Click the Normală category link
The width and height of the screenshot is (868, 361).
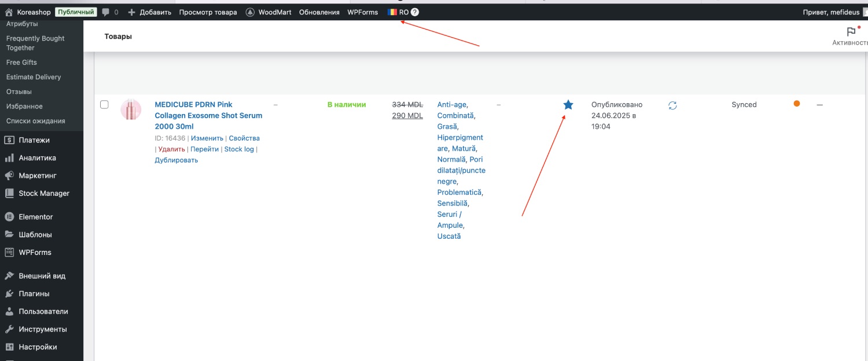click(x=451, y=159)
